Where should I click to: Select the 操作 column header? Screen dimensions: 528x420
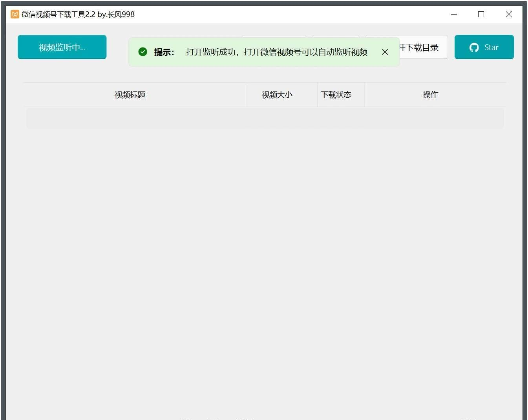pos(430,95)
